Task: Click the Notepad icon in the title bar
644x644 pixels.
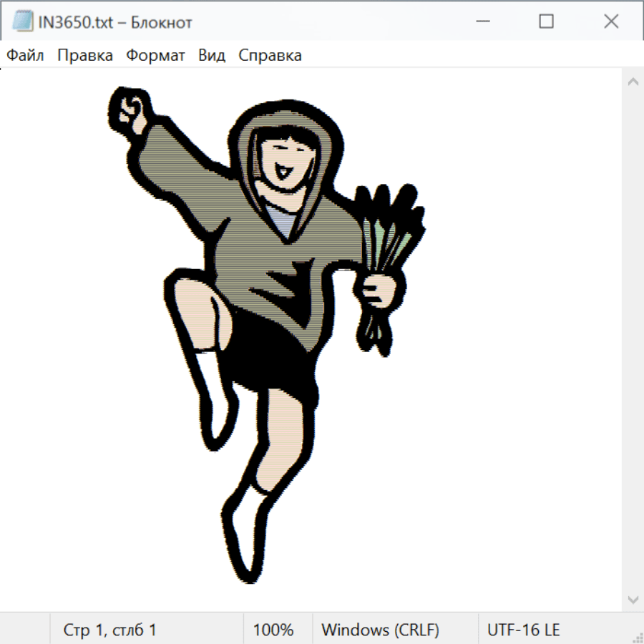Action: (23, 21)
